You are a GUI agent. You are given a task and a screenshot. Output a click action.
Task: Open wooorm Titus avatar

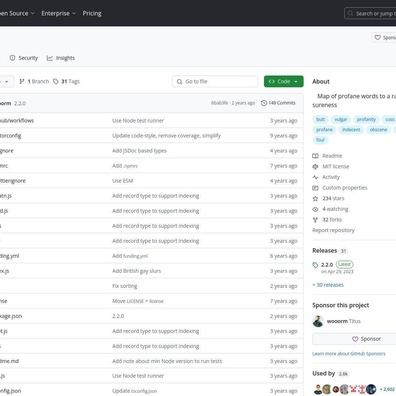coord(318,321)
